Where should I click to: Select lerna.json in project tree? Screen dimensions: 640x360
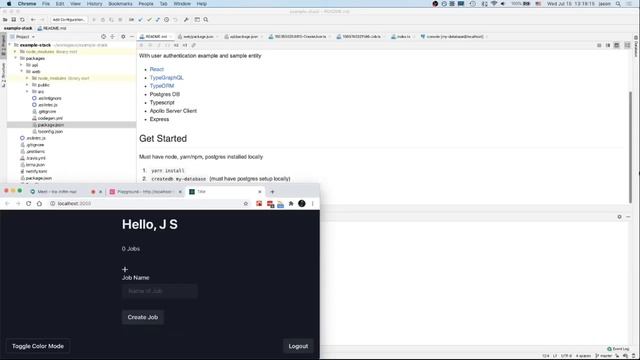[35, 165]
